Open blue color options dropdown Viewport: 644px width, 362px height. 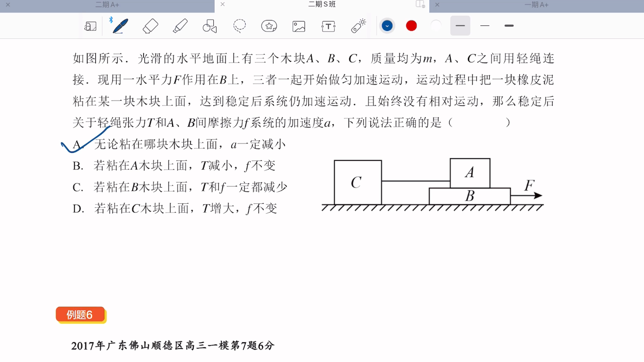(x=387, y=26)
